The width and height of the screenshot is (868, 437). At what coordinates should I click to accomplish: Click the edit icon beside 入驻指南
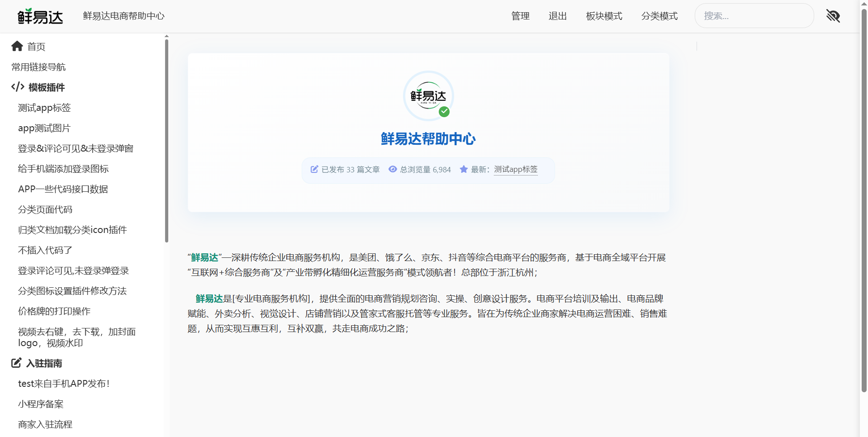[16, 363]
